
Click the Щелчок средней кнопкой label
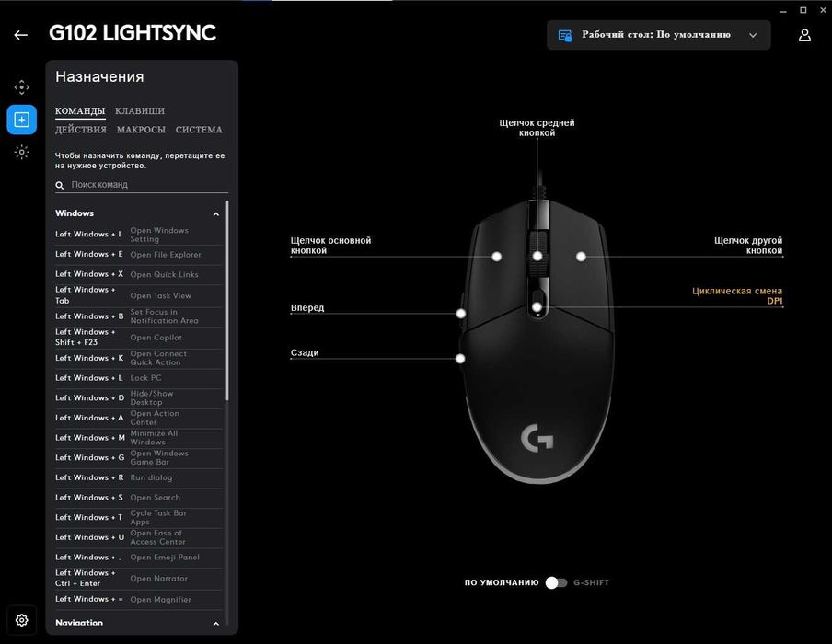537,128
